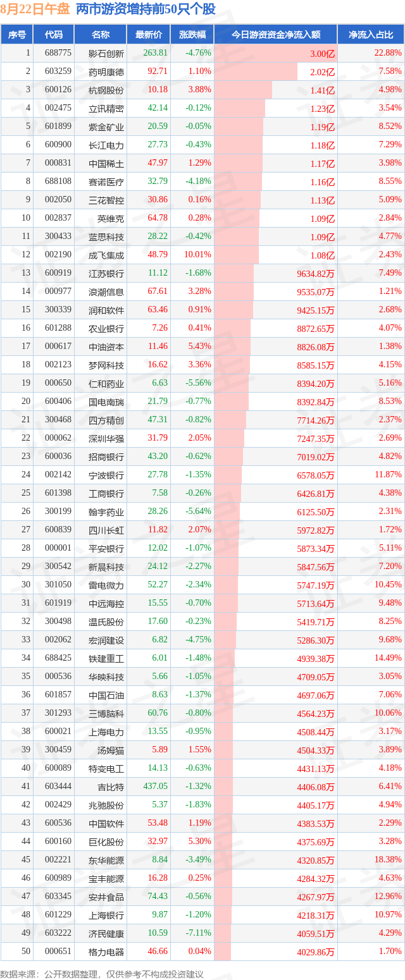Click stock code 002062

[x=58, y=640]
